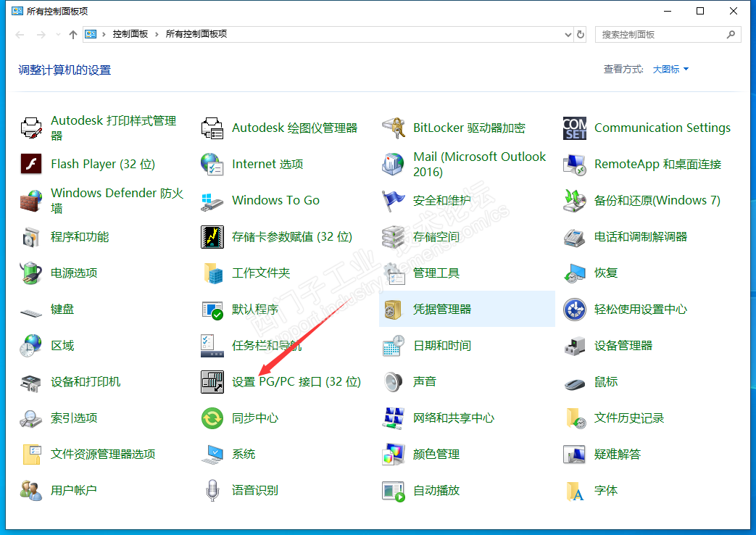
Task: Open the 电话和调制解调器 icon
Action: point(575,237)
